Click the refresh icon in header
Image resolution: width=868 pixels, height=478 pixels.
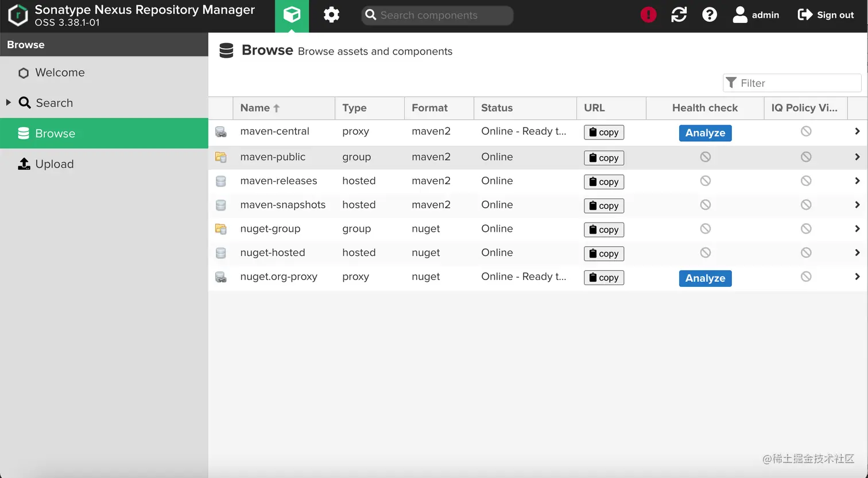[679, 15]
